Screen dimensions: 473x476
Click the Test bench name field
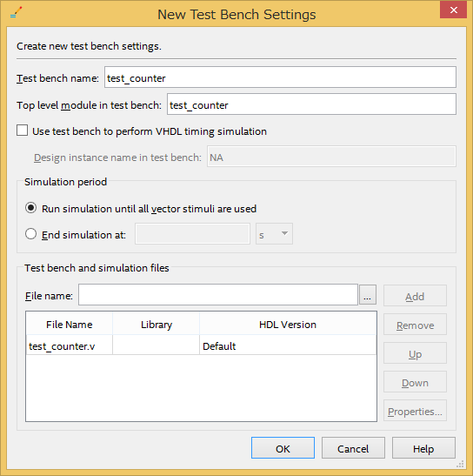coord(280,77)
